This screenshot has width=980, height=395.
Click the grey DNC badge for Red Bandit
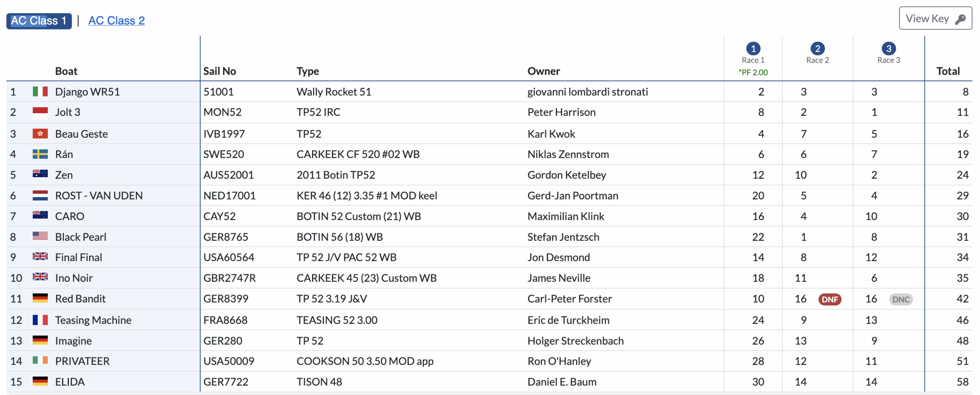point(901,299)
